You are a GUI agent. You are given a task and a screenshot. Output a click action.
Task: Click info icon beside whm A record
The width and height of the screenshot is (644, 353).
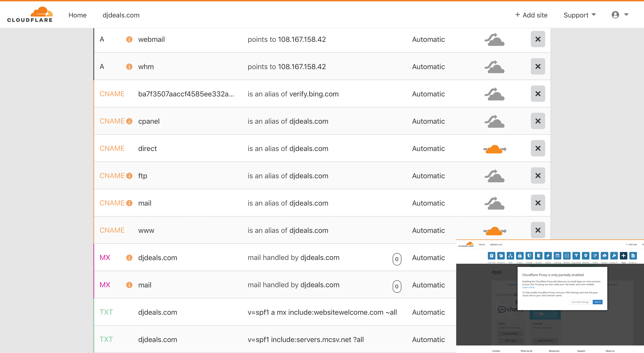point(129,67)
